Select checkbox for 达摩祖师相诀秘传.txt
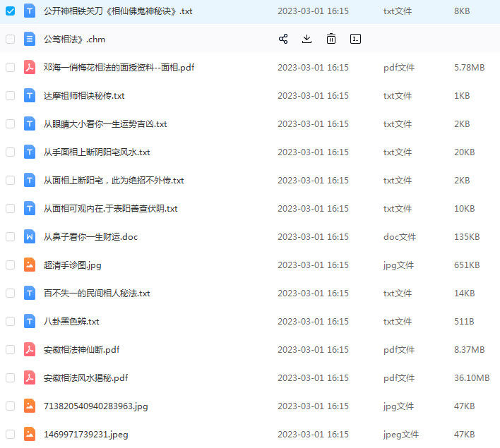Viewport: 500px width, 448px height. click(x=10, y=96)
